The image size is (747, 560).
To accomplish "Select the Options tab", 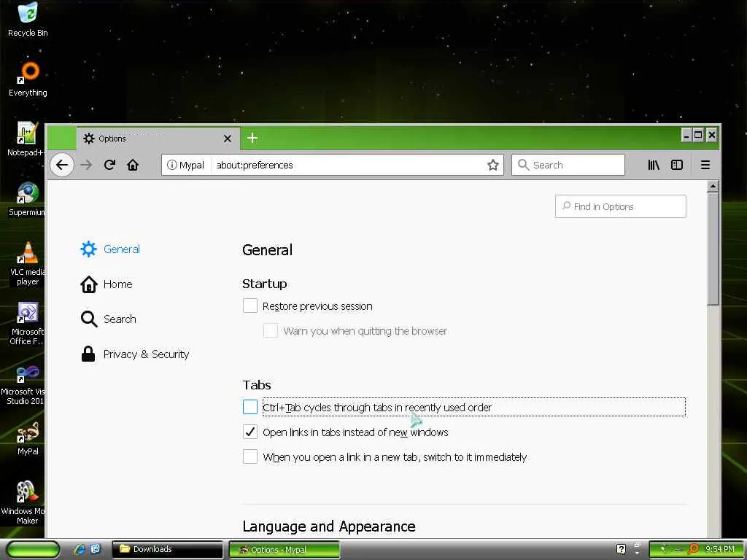I will [x=158, y=139].
